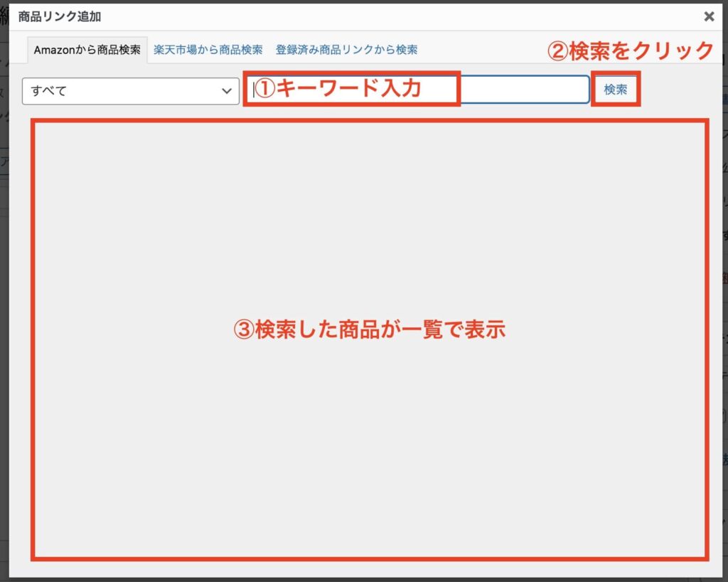The image size is (728, 582).
Task: Open the 楽天市場から商品検索 tab
Action: [x=208, y=50]
